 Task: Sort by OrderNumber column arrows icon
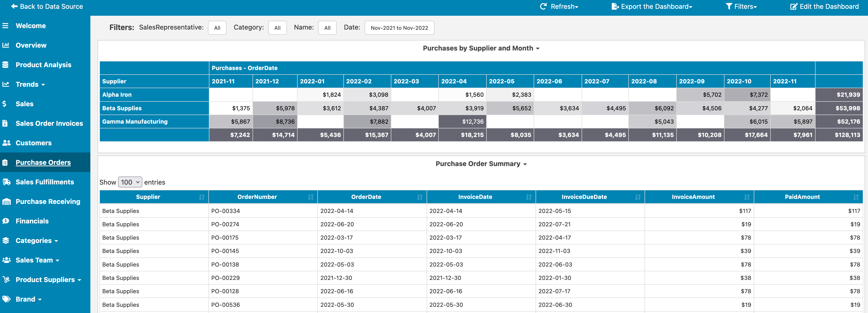[311, 197]
